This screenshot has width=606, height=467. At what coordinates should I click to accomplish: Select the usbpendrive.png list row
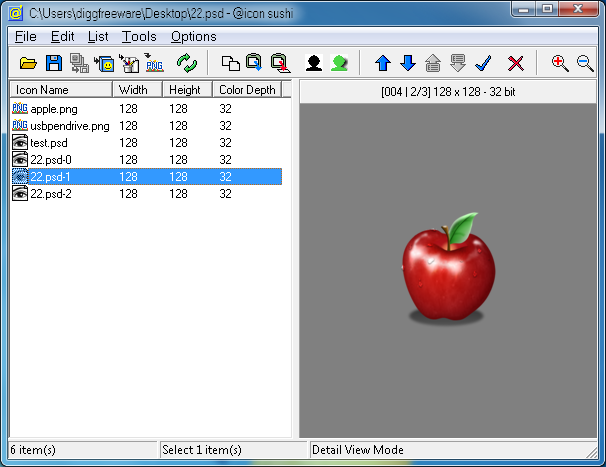146,126
